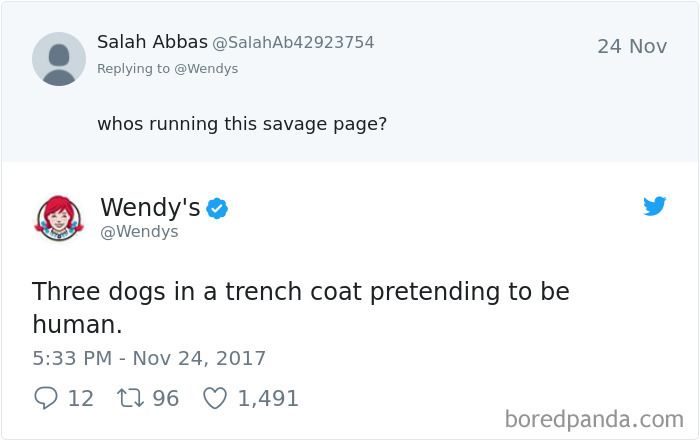Click the boredpanda.com watermark
The width and height of the screenshot is (700, 441).
point(594,418)
